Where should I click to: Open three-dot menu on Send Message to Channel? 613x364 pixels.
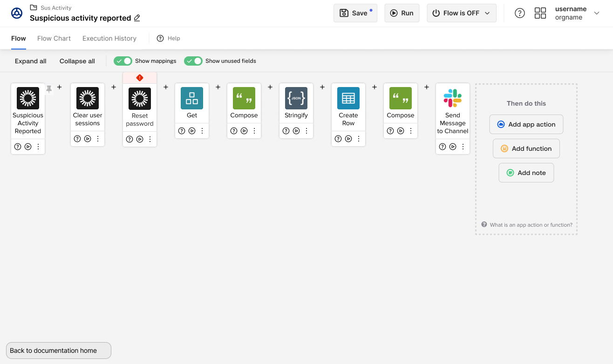pos(463,147)
